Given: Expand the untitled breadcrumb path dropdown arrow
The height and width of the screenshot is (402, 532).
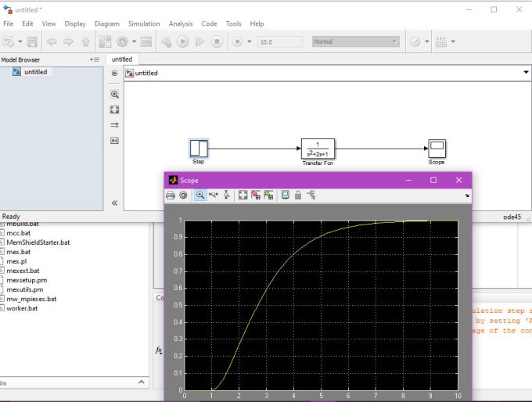Looking at the screenshot, I should tap(526, 72).
